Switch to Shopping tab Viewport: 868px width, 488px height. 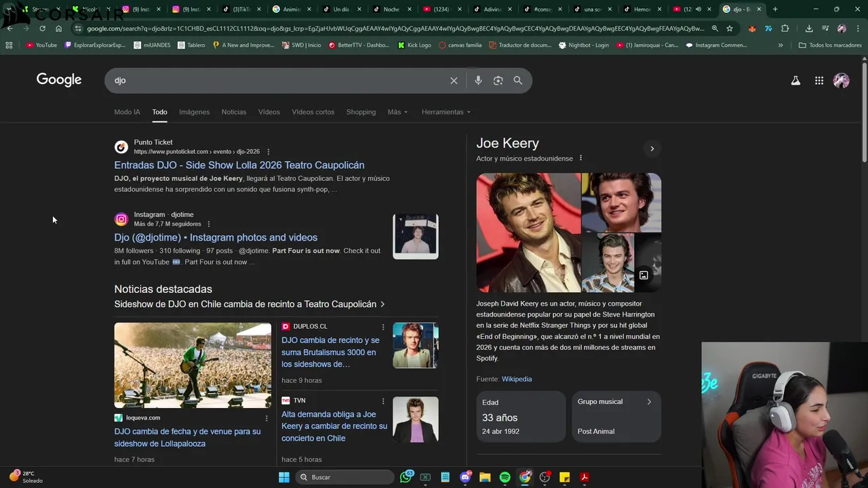pos(361,112)
